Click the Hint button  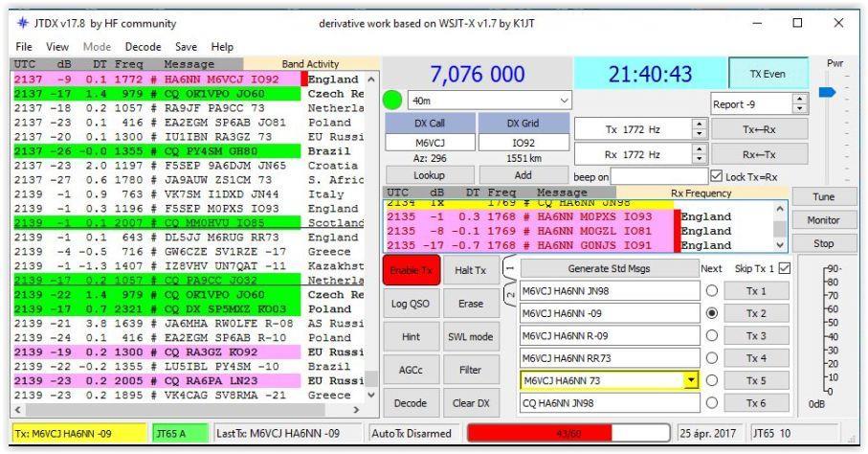tap(411, 336)
